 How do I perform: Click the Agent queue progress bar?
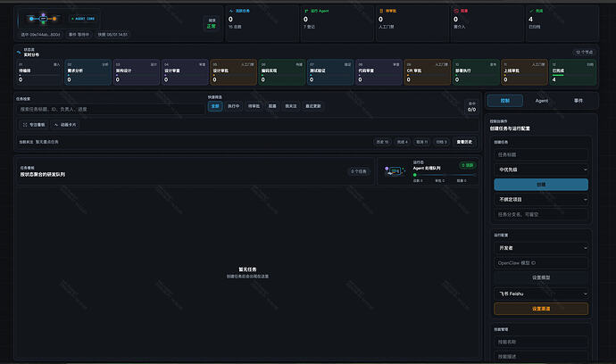(x=444, y=175)
